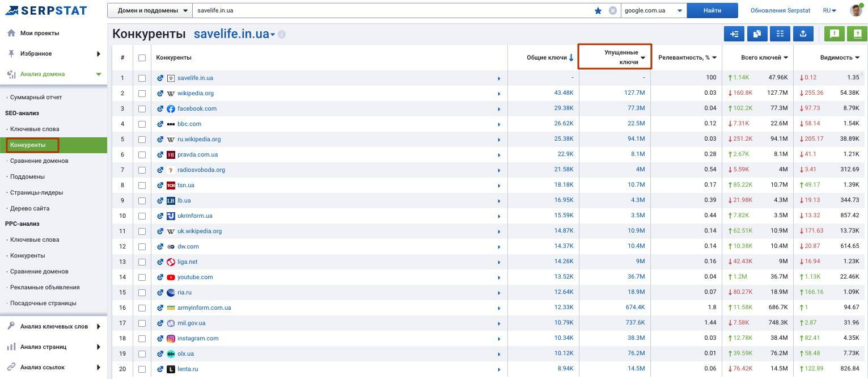Open the mil.gov.ua competitor link
The image size is (868, 379).
(x=191, y=323)
